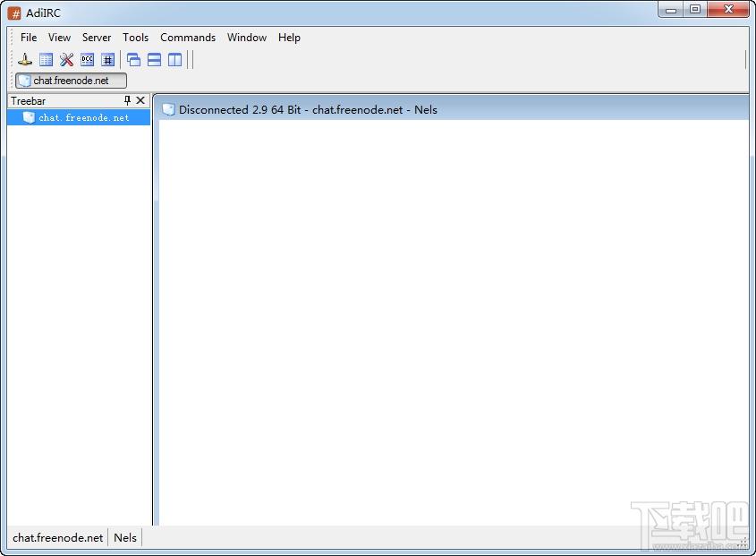Click the blue table grid toolbar icon
This screenshot has width=756, height=556.
tap(46, 60)
